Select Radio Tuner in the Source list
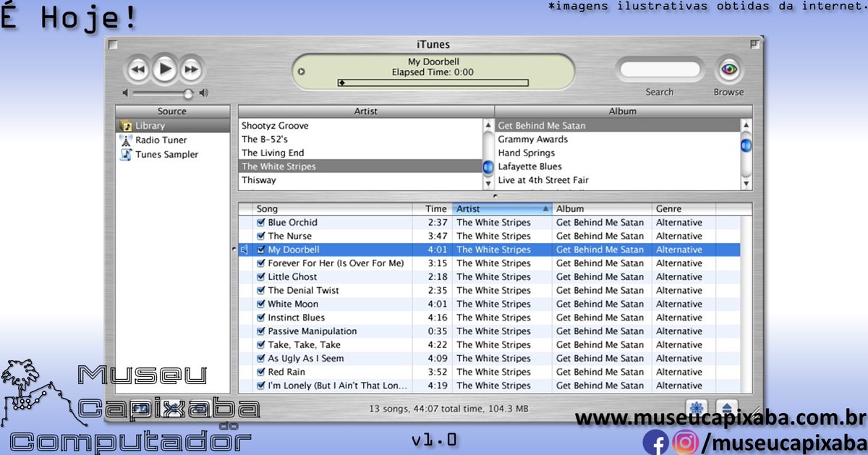Image resolution: width=868 pixels, height=455 pixels. 172,140
